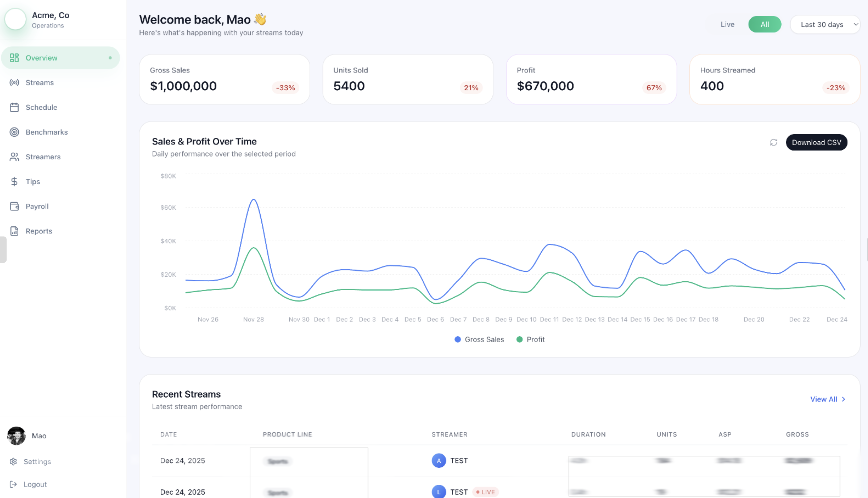The image size is (868, 498).
Task: Click the Streams broadcast icon in sidebar
Action: point(14,82)
